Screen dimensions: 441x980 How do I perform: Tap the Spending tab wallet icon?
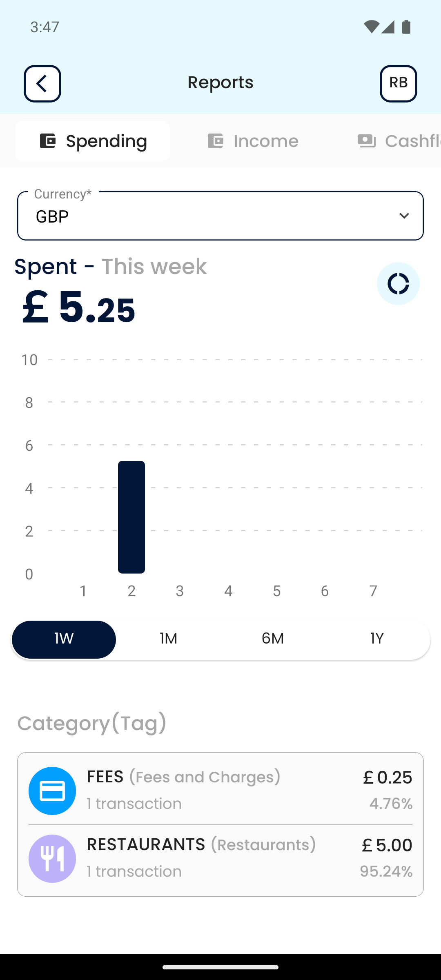[x=48, y=141]
